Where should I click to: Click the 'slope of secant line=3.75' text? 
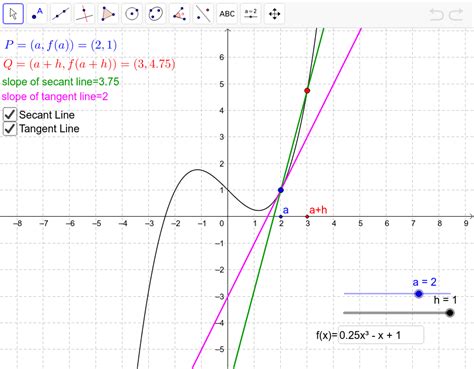coord(61,82)
